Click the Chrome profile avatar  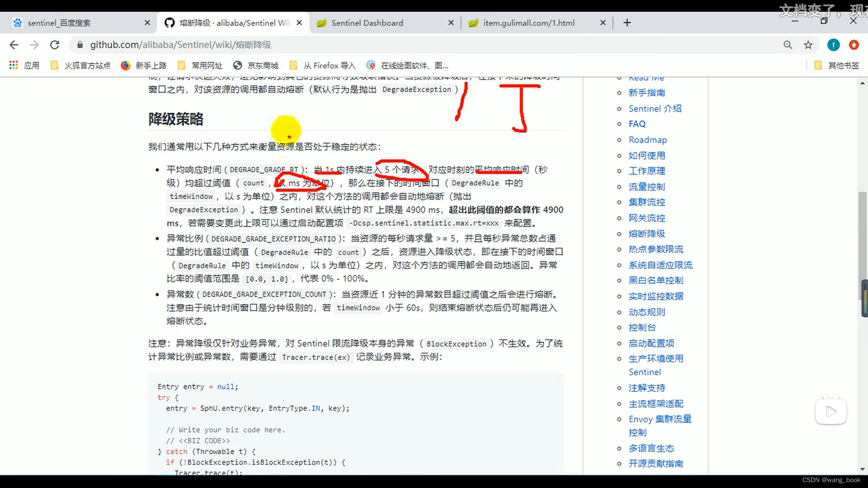click(x=833, y=45)
